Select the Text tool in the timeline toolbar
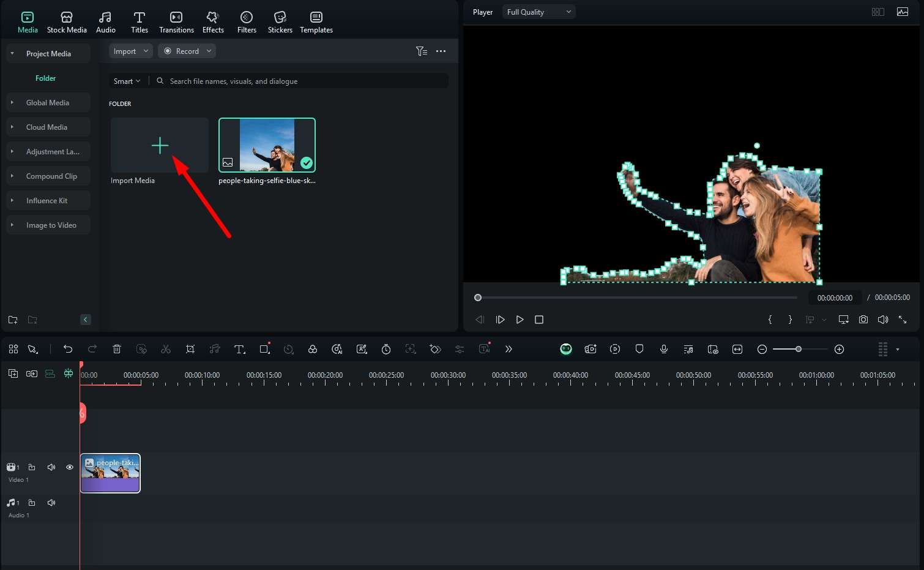This screenshot has width=924, height=570. 239,349
